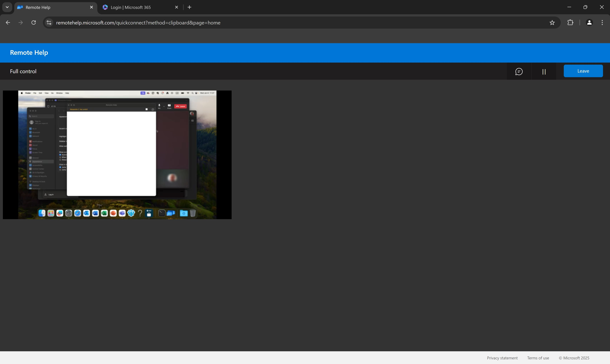Pause the screen sharing session

click(544, 72)
